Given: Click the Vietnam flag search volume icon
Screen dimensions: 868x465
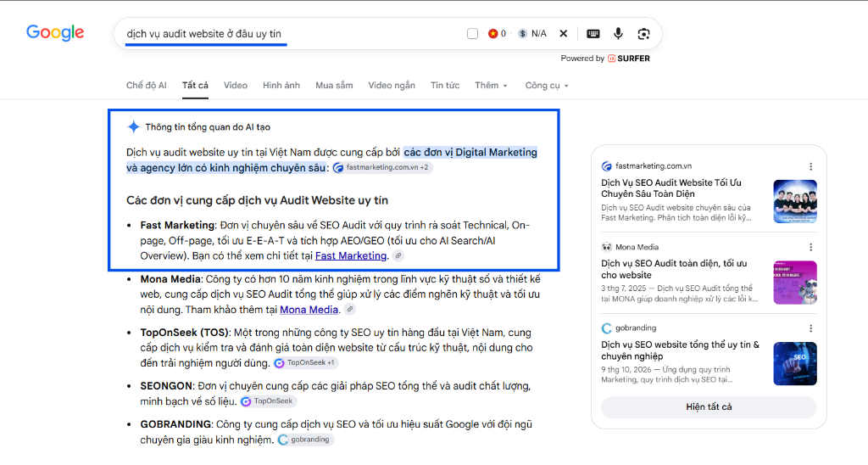Looking at the screenshot, I should (x=492, y=34).
